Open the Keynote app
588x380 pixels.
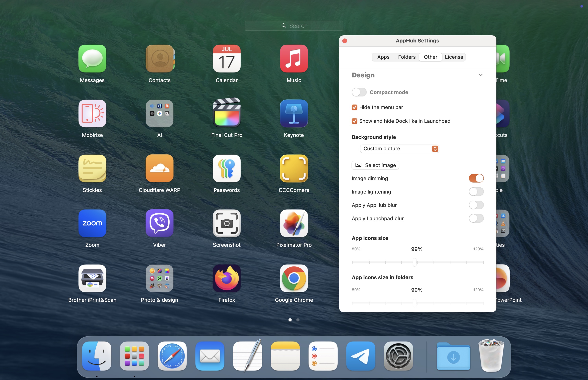[294, 114]
